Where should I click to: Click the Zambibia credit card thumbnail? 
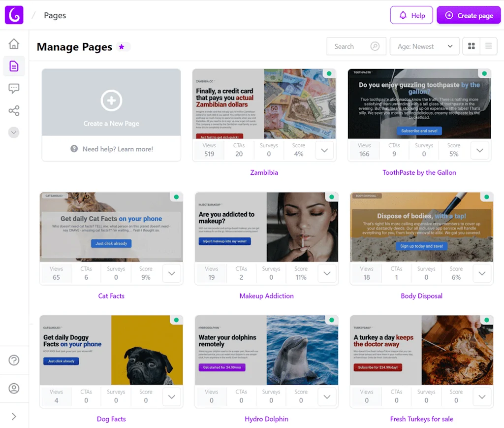point(264,103)
